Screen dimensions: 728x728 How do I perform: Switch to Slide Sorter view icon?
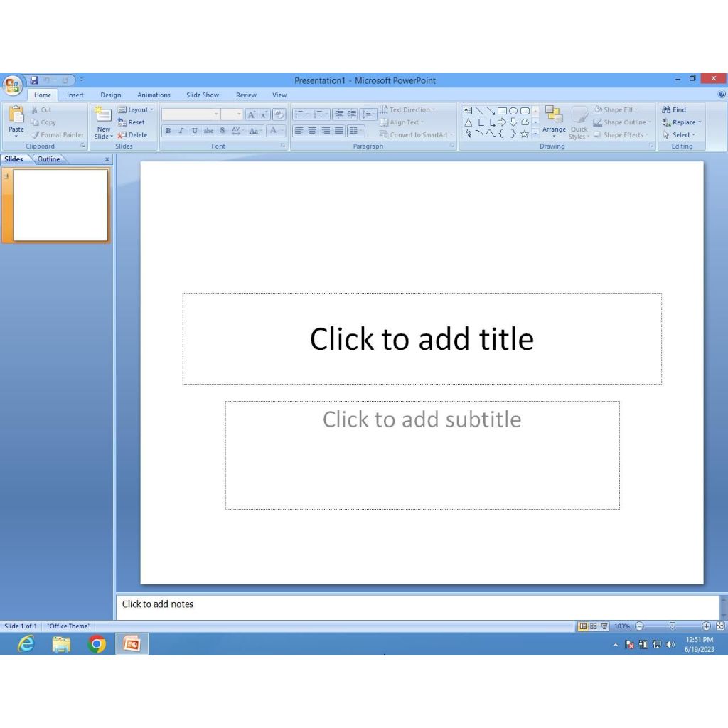coord(594,626)
